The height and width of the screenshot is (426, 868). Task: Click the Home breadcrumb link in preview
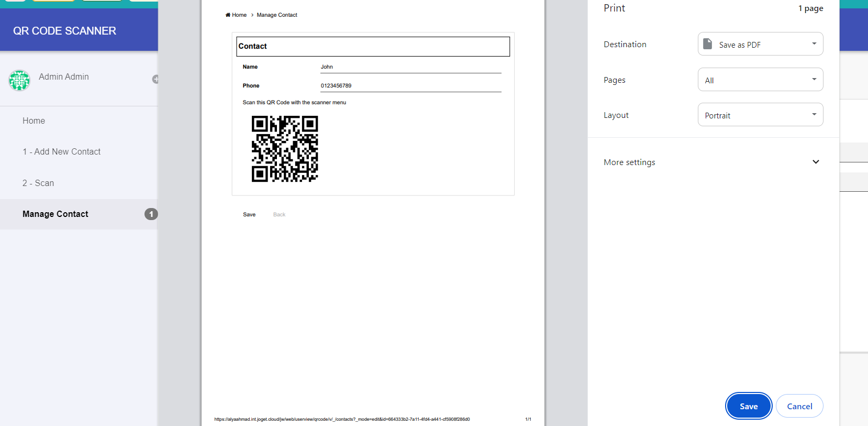pyautogui.click(x=239, y=15)
